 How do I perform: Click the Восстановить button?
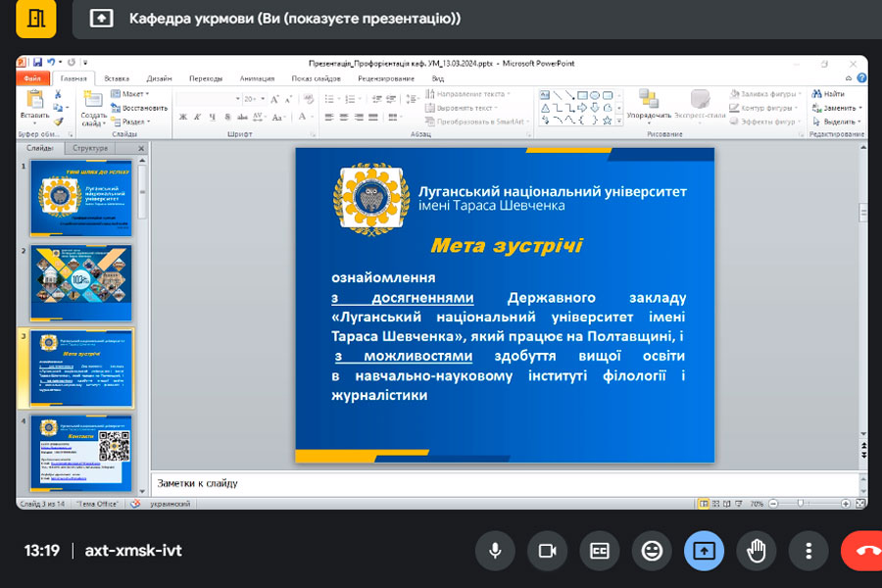(143, 108)
